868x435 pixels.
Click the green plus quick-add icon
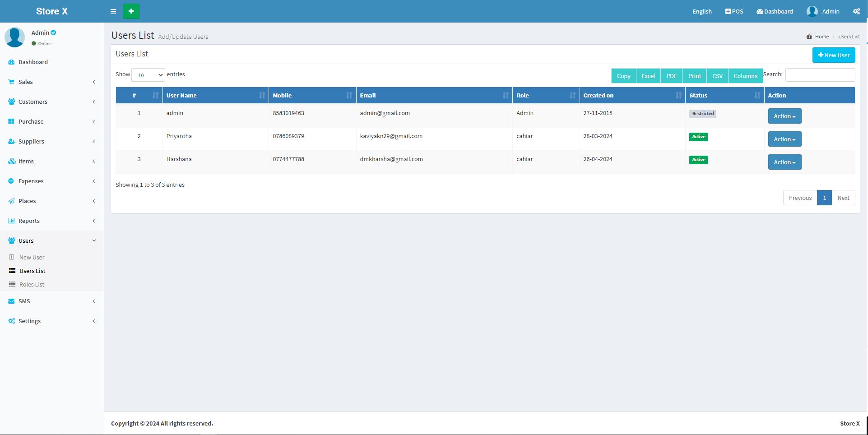click(x=131, y=11)
